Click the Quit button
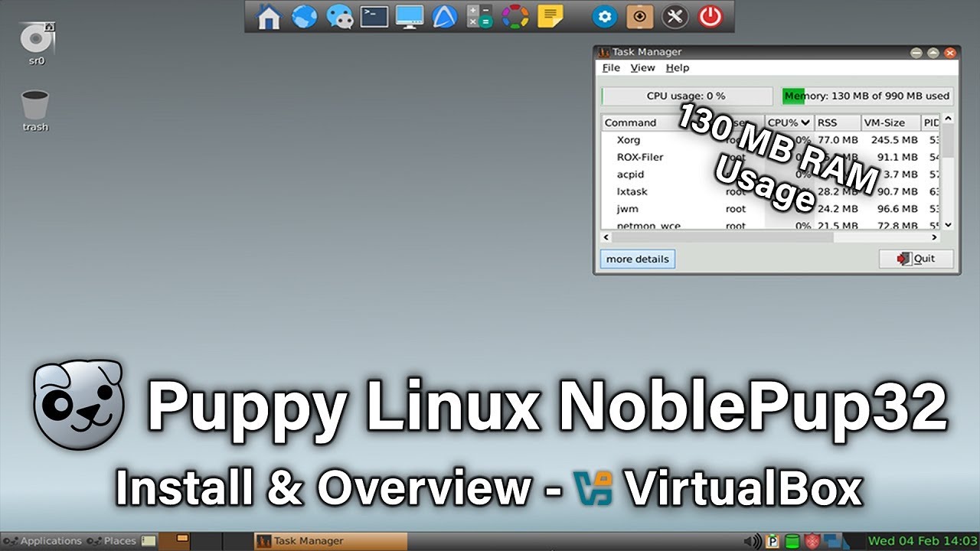 (x=916, y=259)
